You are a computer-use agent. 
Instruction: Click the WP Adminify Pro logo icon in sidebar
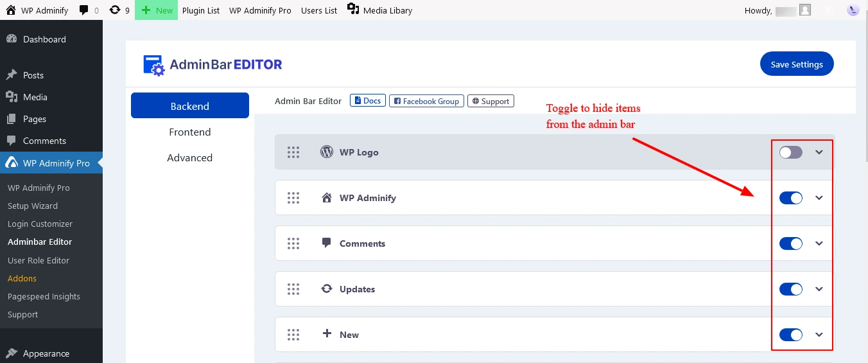point(12,163)
